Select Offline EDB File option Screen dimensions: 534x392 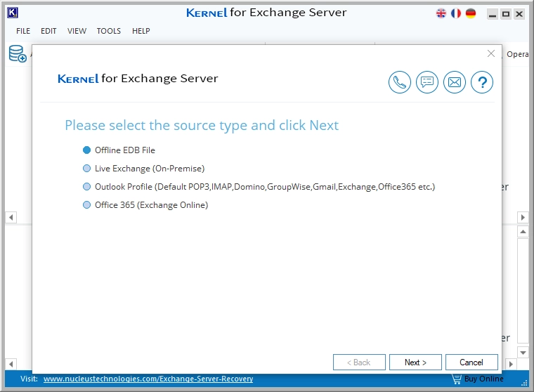point(119,150)
